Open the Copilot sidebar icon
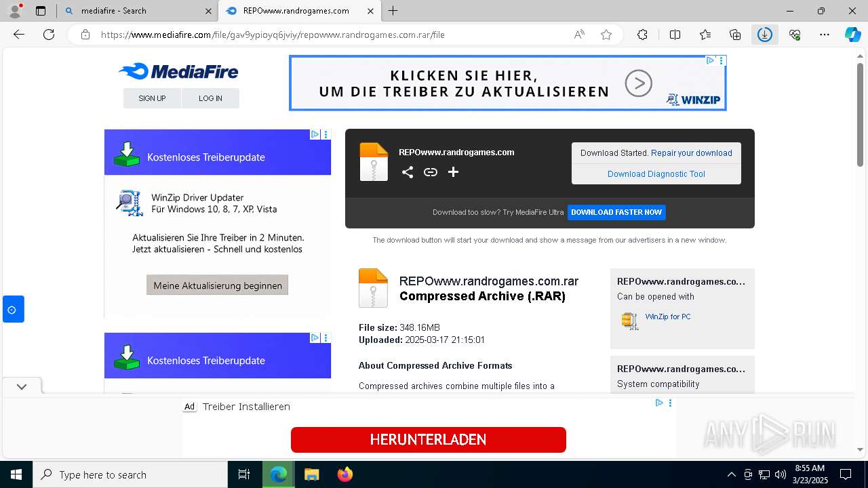Image resolution: width=868 pixels, height=488 pixels. point(852,35)
